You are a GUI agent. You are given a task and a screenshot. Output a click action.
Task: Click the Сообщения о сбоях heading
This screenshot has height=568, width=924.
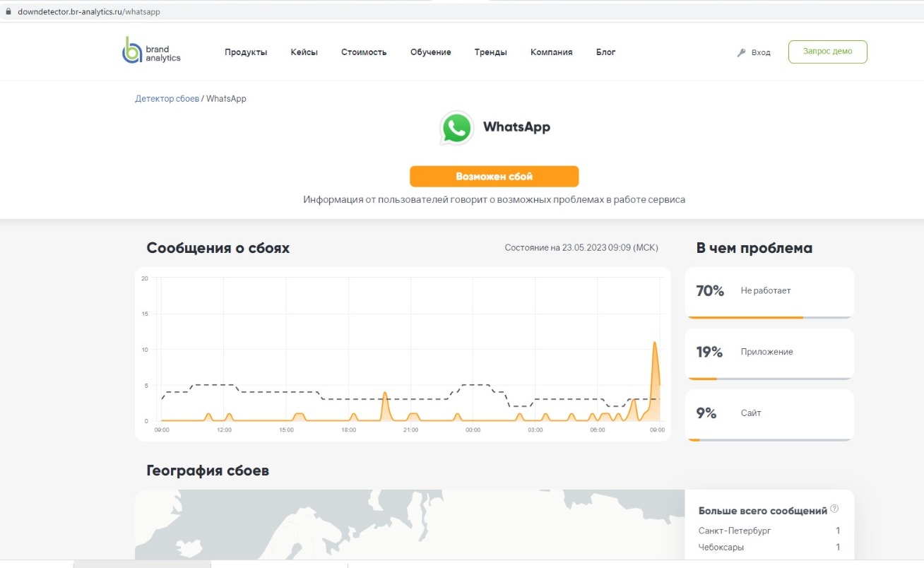[218, 248]
